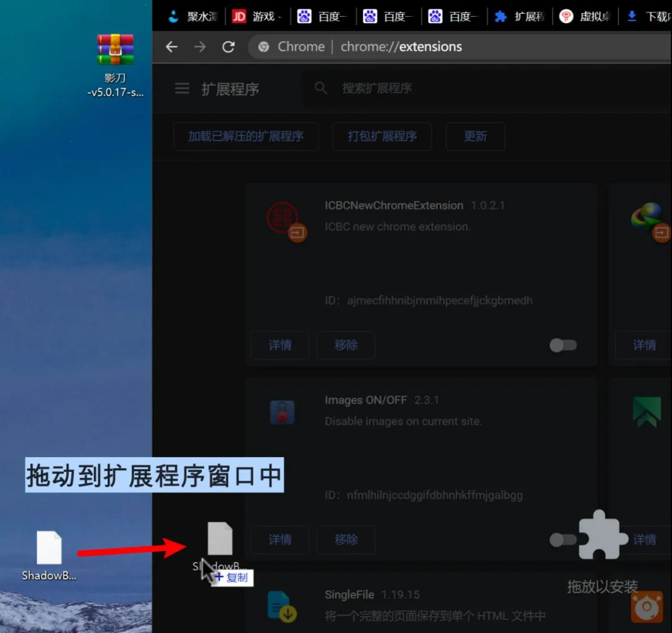Reload the page with refresh icon
This screenshot has height=633, width=672.
[228, 47]
